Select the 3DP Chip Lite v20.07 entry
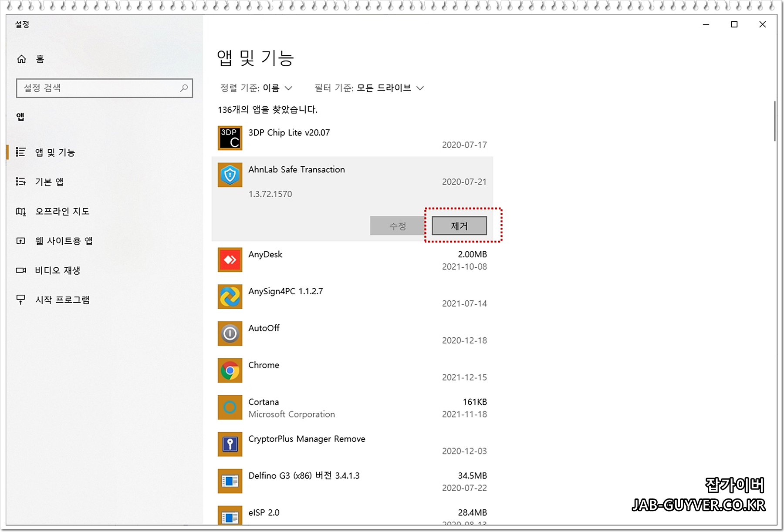Screen dimensions: 784x532 (352, 138)
